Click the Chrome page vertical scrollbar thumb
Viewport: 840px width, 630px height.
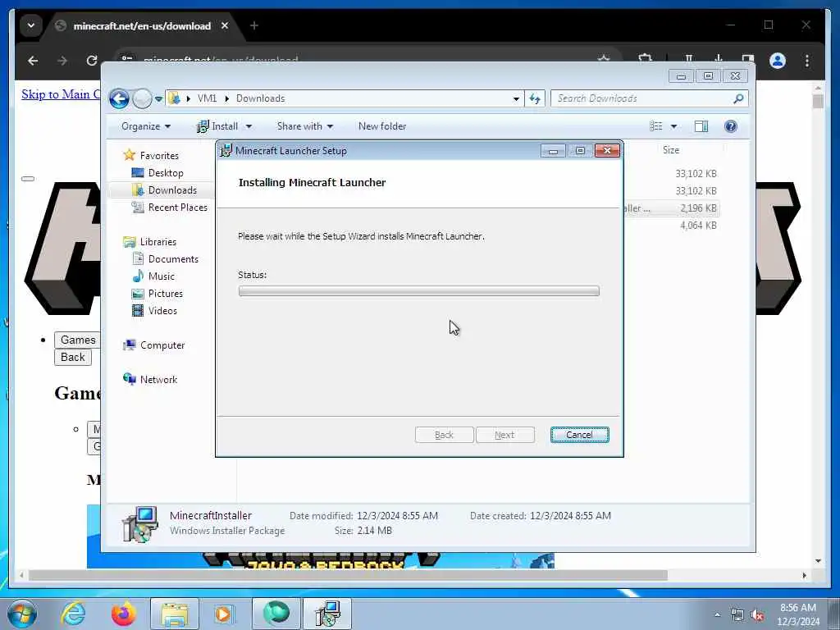[818, 101]
